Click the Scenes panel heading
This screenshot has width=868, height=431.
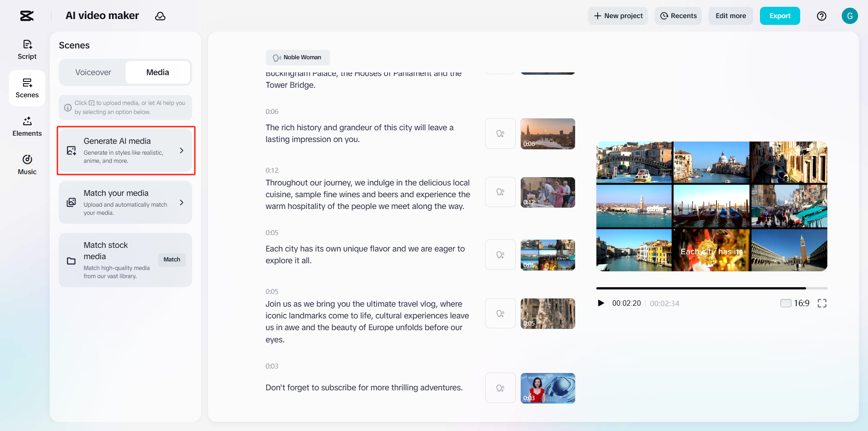coord(74,45)
